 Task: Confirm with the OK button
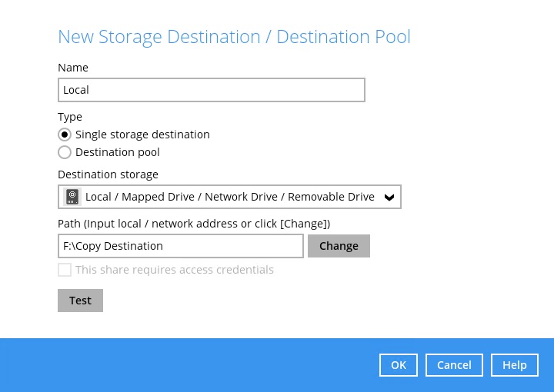point(399,365)
